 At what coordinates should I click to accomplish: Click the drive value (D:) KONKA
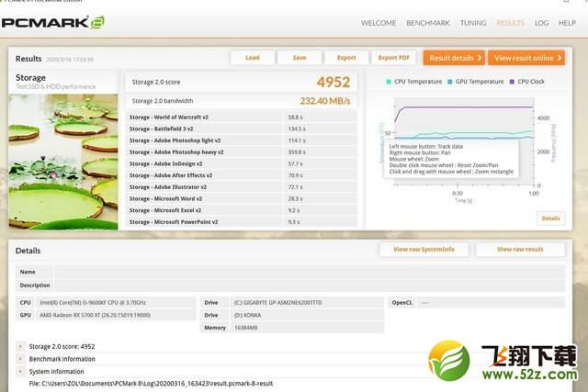tap(247, 315)
